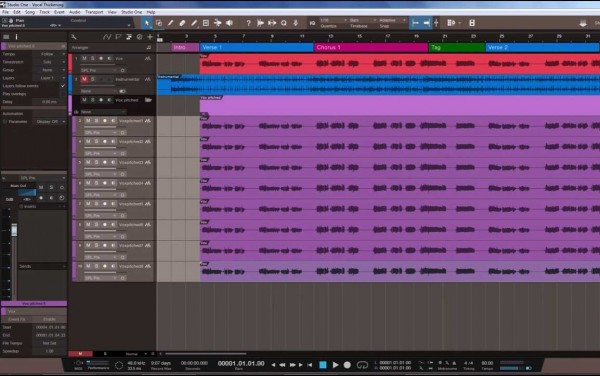Open the Song menu

pos(30,12)
